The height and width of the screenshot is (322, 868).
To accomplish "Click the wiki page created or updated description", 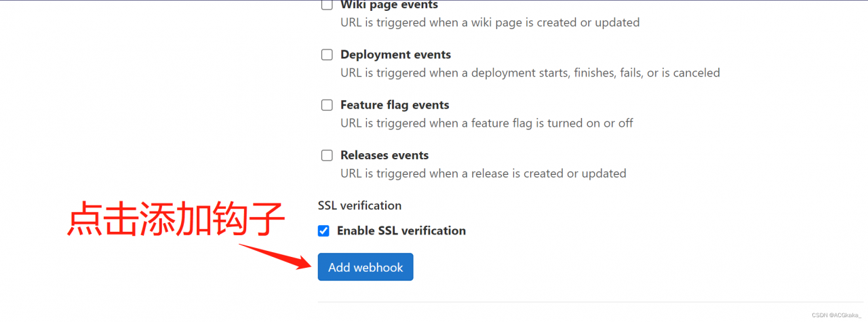I will pos(490,22).
